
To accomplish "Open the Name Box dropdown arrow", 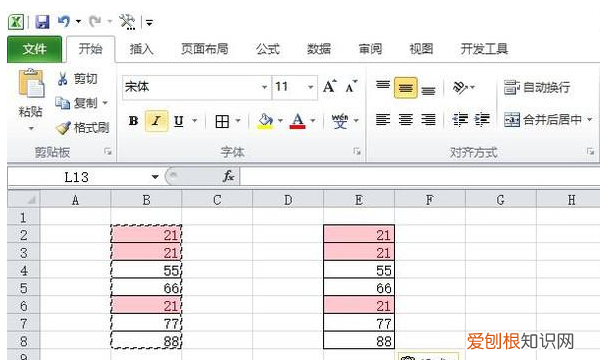I will [x=155, y=177].
